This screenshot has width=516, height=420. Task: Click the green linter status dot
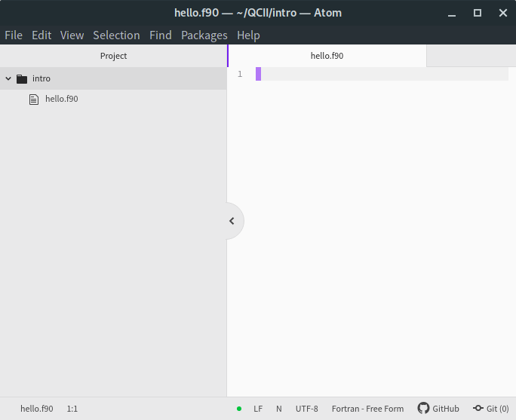pyautogui.click(x=239, y=409)
